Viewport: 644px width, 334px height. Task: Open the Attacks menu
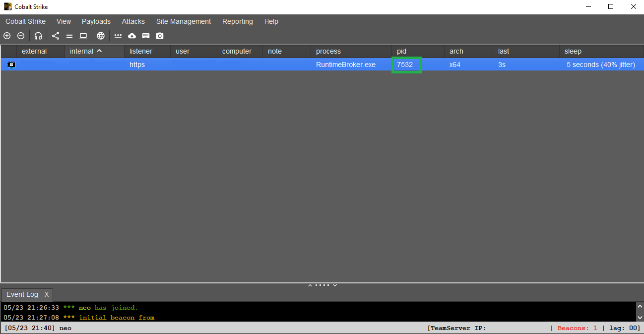coord(133,21)
